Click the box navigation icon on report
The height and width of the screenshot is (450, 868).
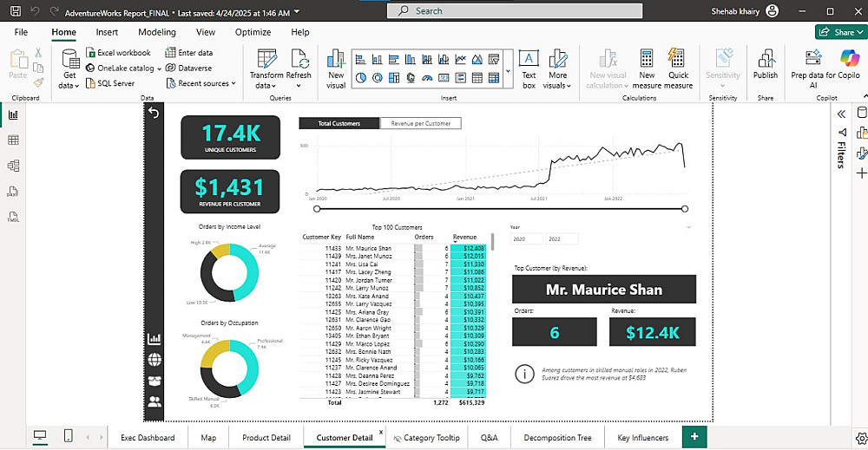[155, 381]
